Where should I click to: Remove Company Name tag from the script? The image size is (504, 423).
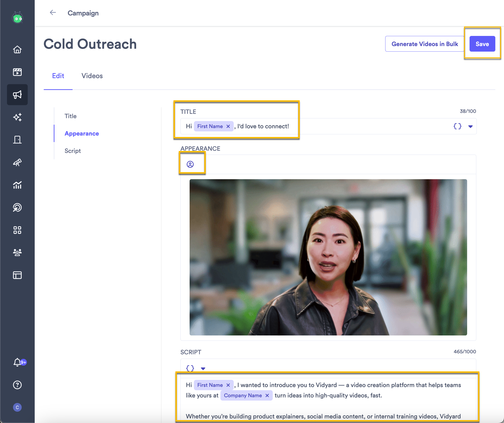coord(267,395)
